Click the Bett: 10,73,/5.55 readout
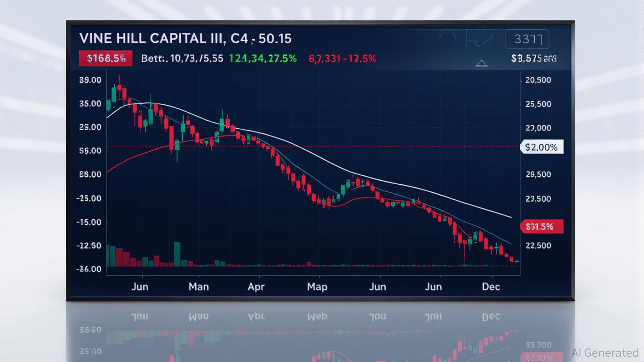The height and width of the screenshot is (362, 644). point(182,58)
